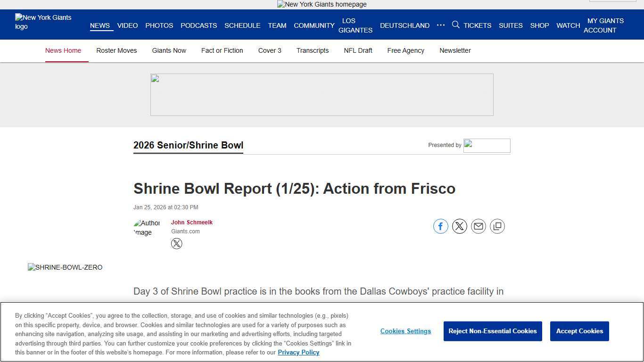Copy the article link
The width and height of the screenshot is (644, 362).
[x=497, y=226]
